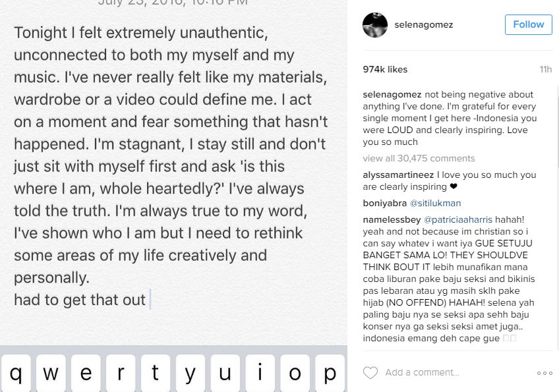
Task: Open the 974k likes list
Action: pyautogui.click(x=385, y=70)
